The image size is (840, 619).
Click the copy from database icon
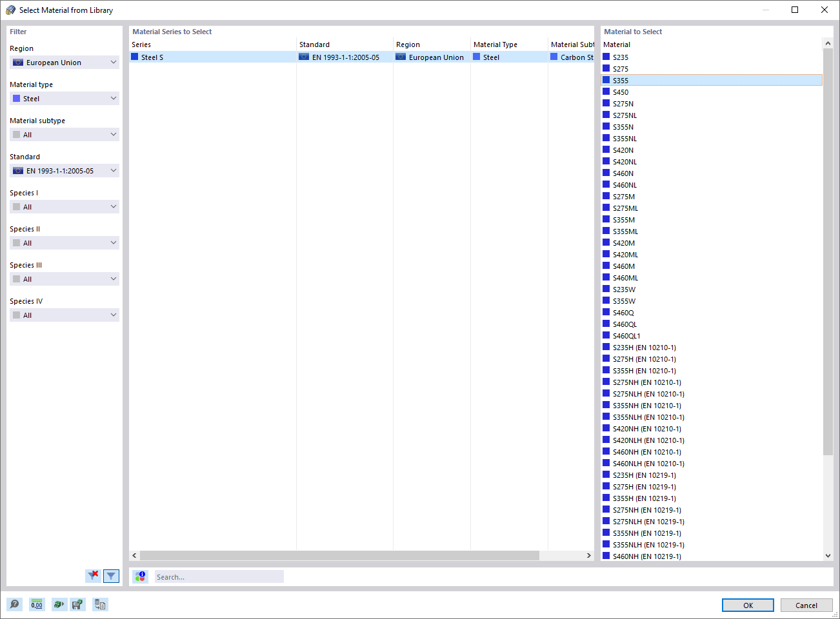pos(100,604)
